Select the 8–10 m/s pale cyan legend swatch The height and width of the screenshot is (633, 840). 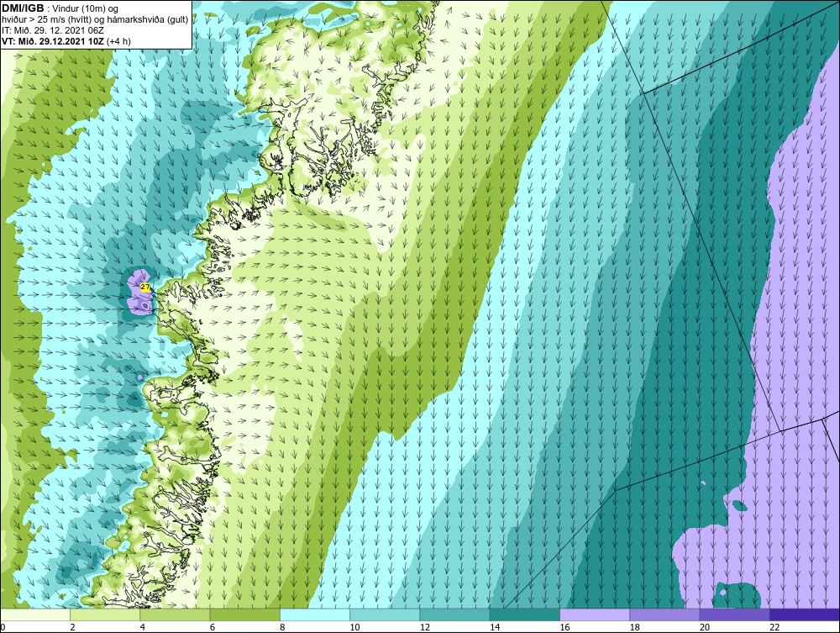click(x=315, y=615)
